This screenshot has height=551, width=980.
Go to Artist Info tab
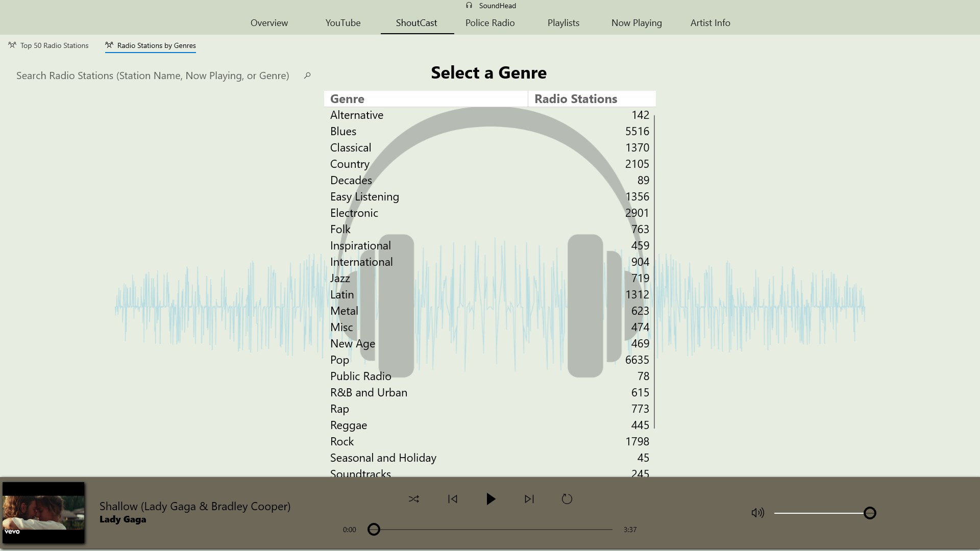click(x=710, y=23)
